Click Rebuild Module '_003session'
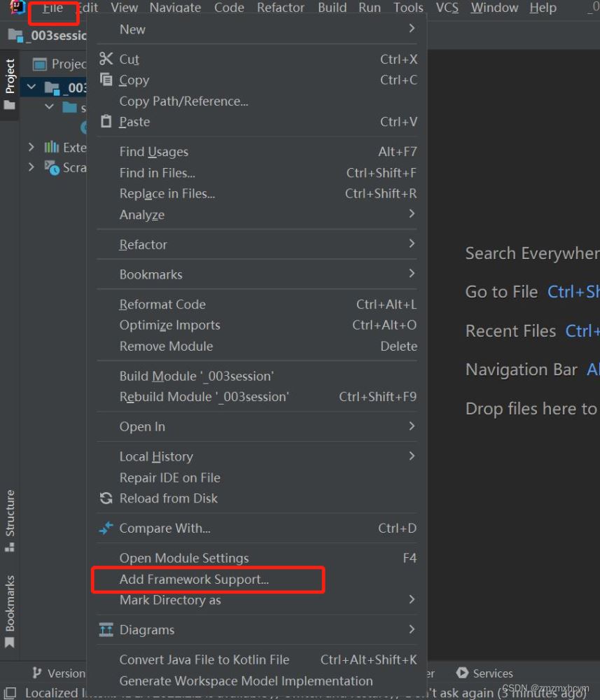Viewport: 600px width, 700px height. coord(204,397)
